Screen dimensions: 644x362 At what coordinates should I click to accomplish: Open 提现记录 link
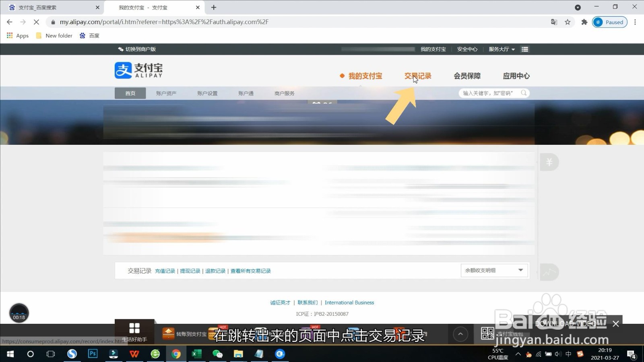pyautogui.click(x=190, y=271)
